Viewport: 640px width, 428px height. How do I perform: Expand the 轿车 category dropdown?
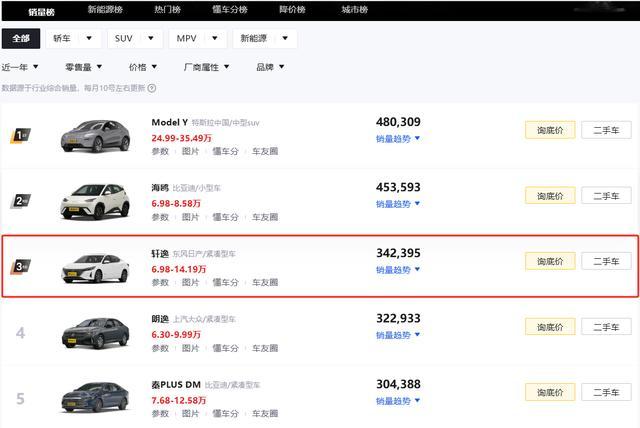point(73,38)
